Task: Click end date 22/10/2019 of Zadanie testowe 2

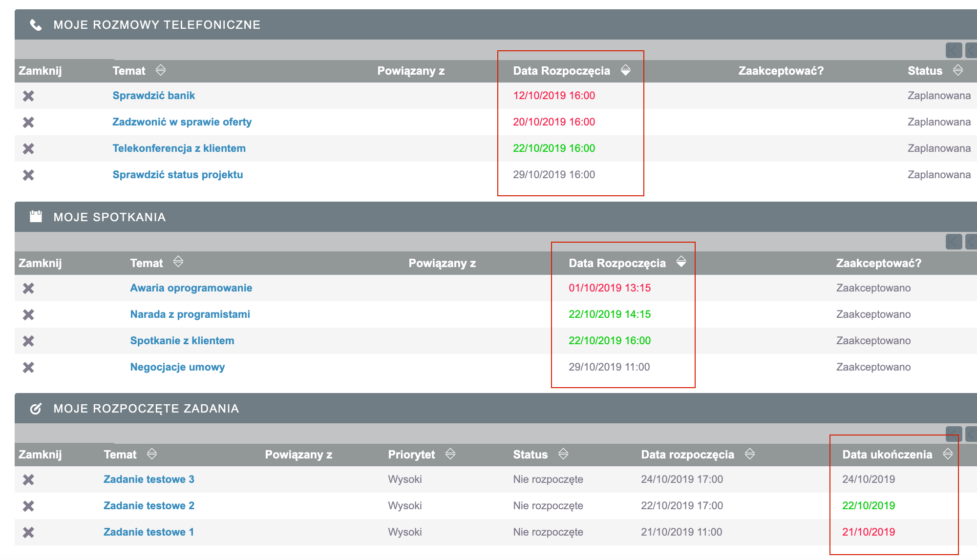Action: (869, 506)
